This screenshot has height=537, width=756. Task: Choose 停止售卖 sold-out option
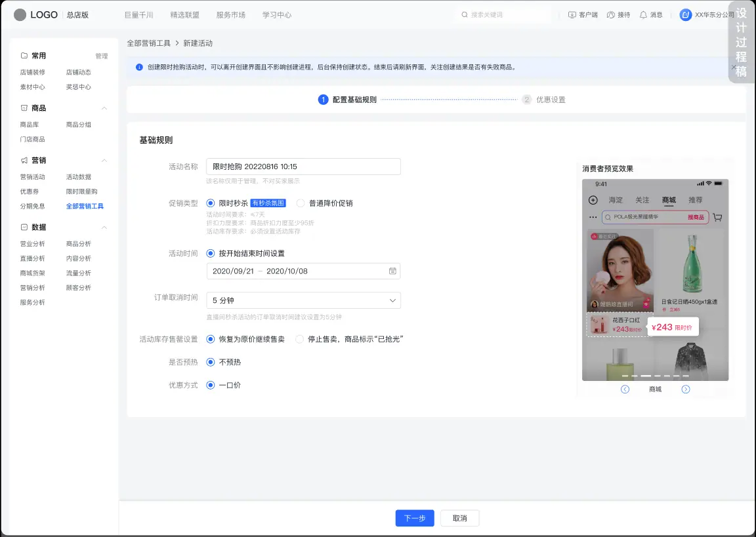pyautogui.click(x=299, y=339)
